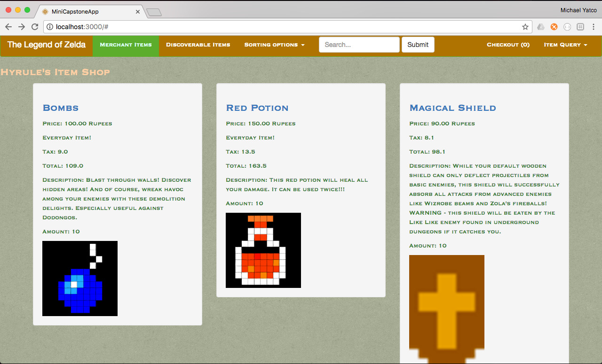This screenshot has height=364, width=602.
Task: Click the Hyrule's Item Shop heading
Action: (x=55, y=72)
